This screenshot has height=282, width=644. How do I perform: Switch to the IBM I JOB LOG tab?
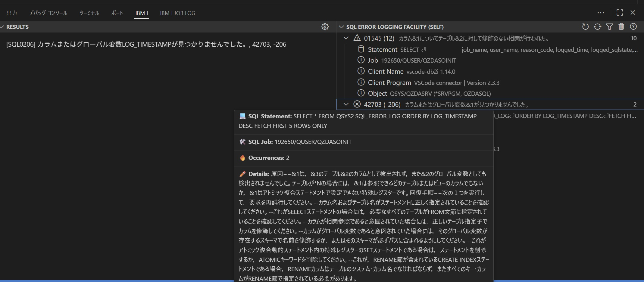point(177,13)
